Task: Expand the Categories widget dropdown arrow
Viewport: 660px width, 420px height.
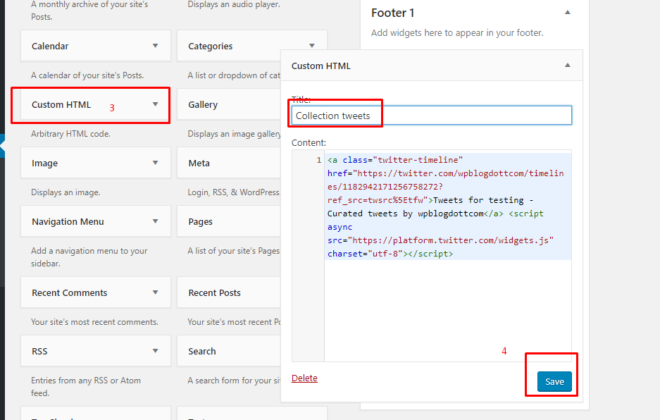Action: [312, 45]
